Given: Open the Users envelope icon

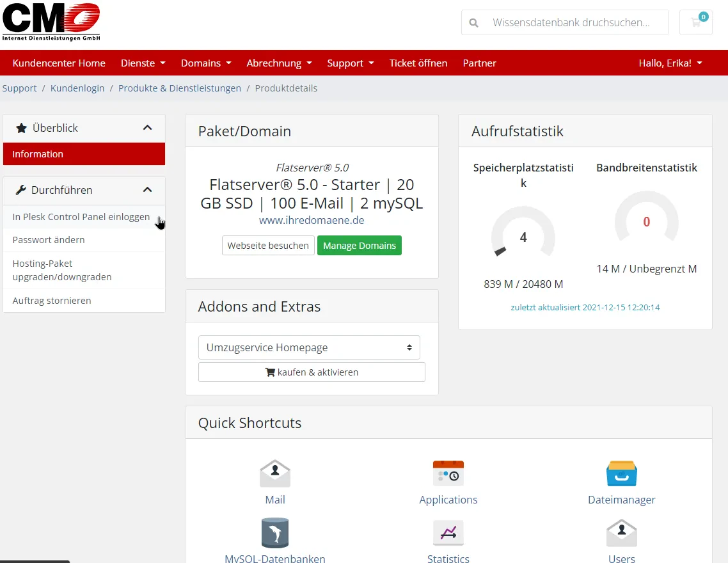Looking at the screenshot, I should tap(622, 533).
